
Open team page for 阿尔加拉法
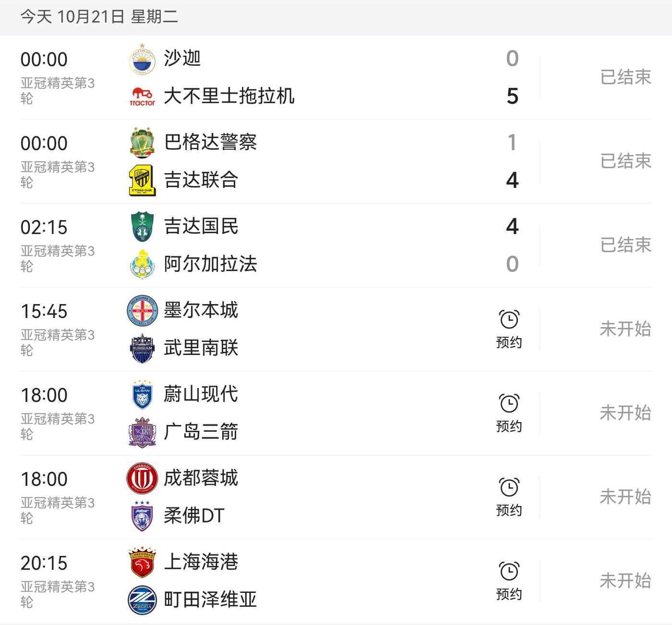point(210,264)
